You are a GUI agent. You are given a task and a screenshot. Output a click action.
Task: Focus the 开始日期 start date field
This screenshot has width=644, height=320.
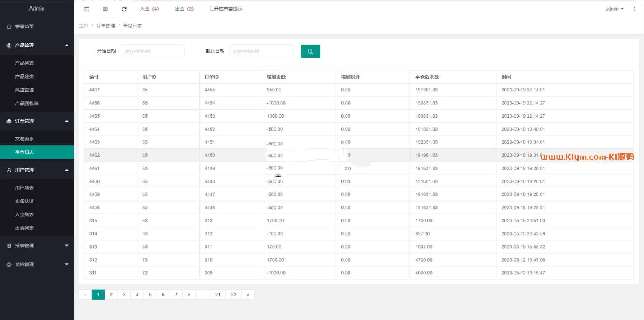pyautogui.click(x=152, y=51)
